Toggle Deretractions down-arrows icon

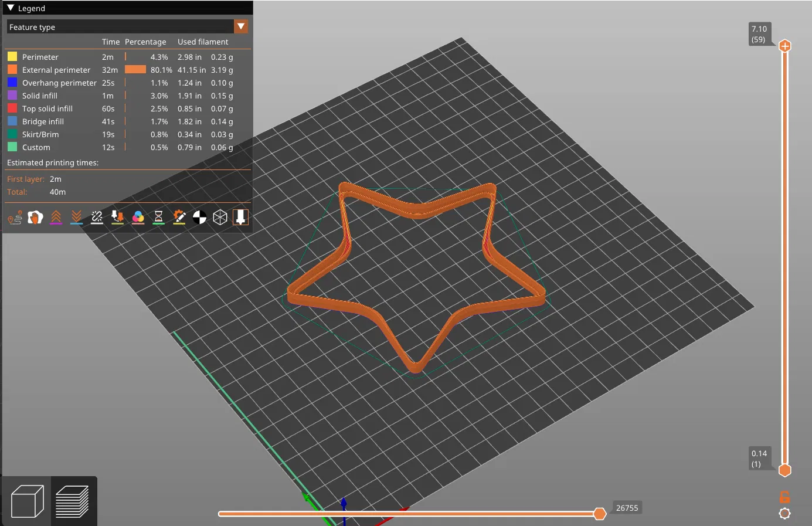point(77,218)
